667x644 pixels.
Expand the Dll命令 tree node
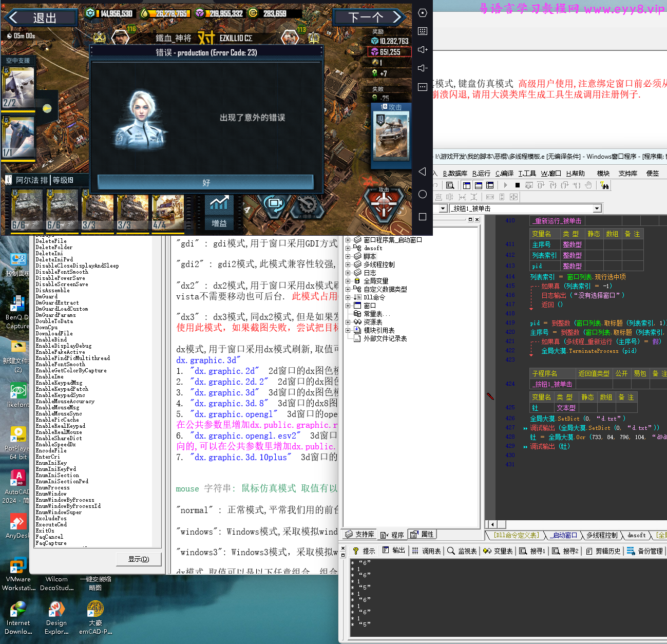coord(348,297)
